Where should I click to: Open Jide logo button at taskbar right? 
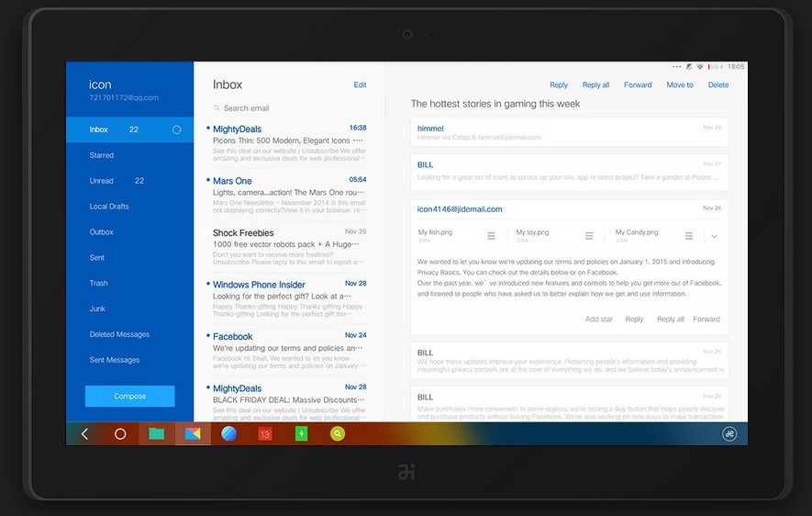click(x=729, y=433)
